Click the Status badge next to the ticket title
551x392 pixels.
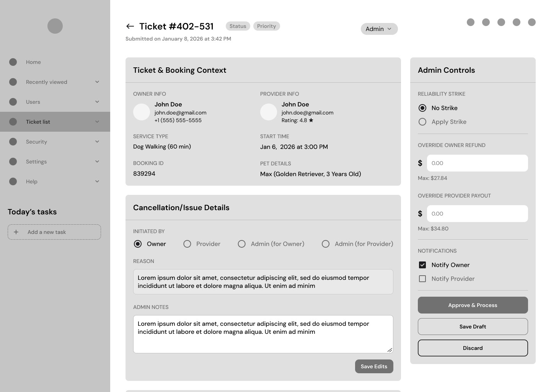tap(238, 26)
